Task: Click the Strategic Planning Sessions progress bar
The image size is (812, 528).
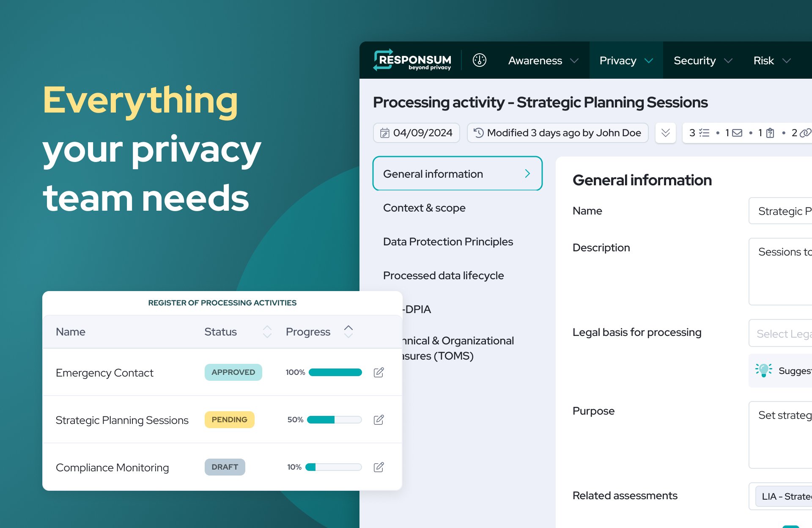Action: (334, 420)
